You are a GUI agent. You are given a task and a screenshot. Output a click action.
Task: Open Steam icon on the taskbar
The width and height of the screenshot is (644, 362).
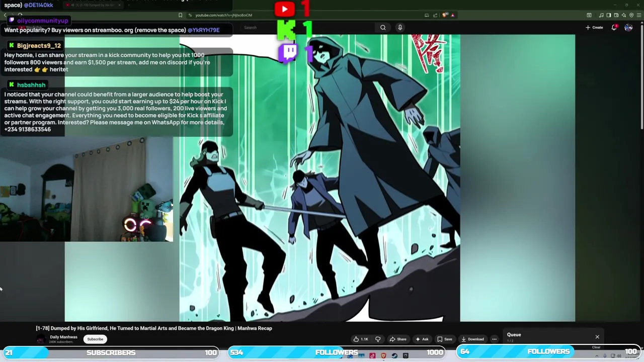pyautogui.click(x=394, y=355)
